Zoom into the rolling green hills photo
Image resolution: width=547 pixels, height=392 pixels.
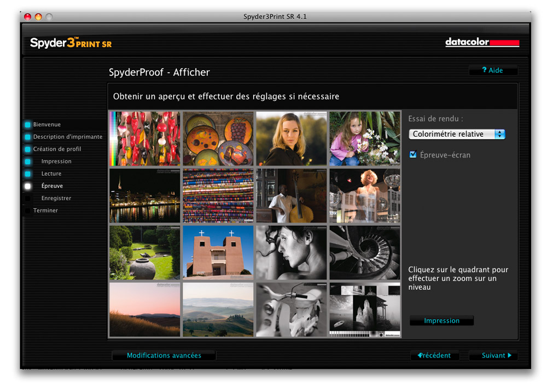coord(218,309)
